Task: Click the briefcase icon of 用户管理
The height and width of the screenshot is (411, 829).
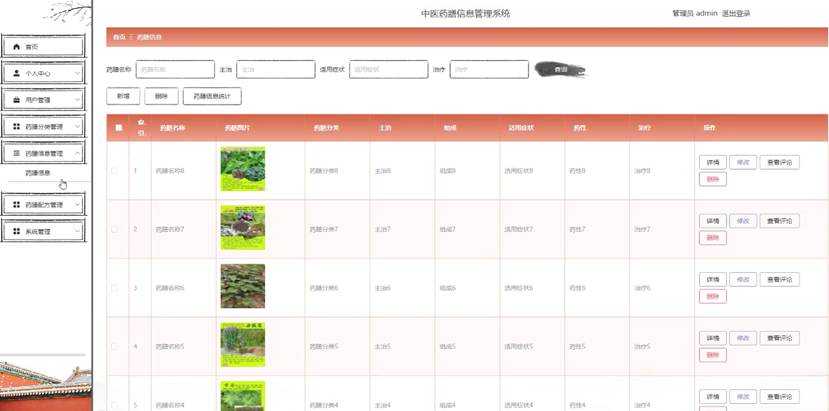Action: click(x=16, y=100)
